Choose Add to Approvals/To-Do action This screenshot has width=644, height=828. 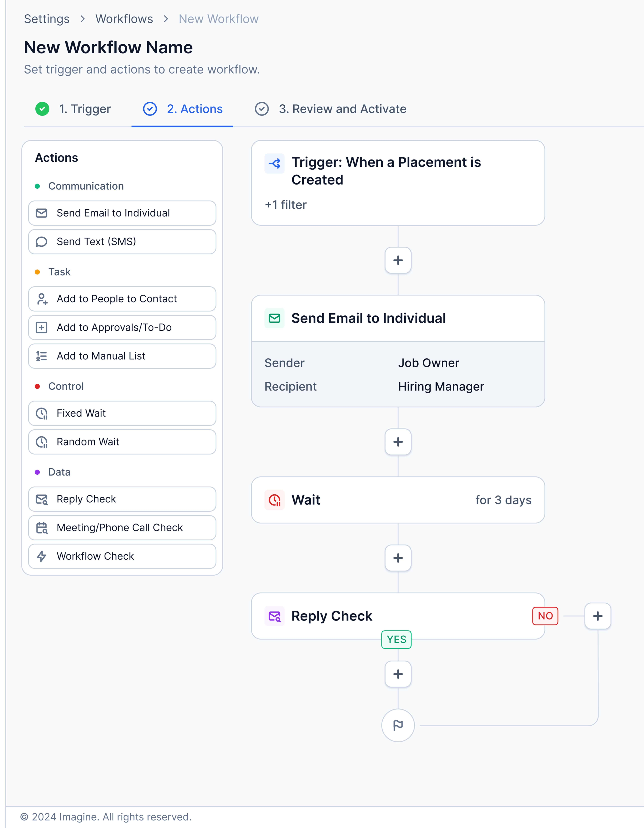coord(122,327)
